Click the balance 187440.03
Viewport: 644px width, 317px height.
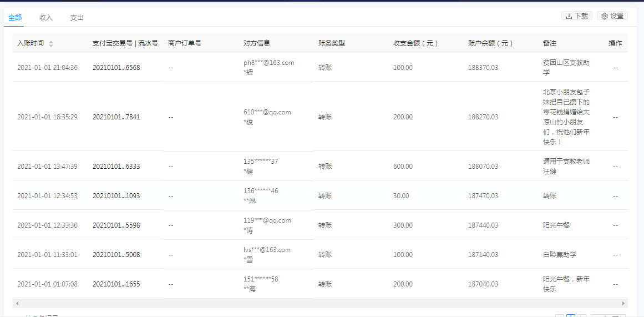[483, 225]
